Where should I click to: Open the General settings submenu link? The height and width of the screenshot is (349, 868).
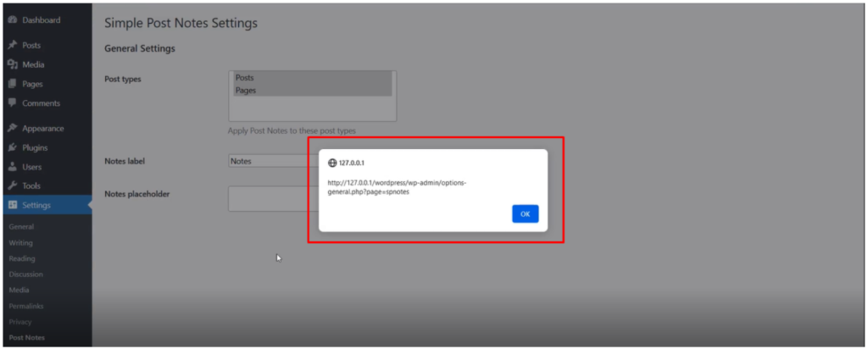pyautogui.click(x=21, y=227)
